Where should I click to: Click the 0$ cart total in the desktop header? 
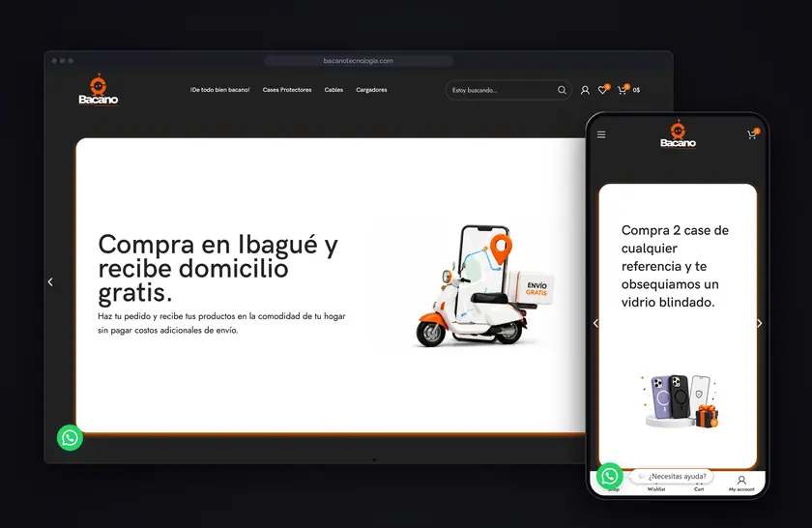tap(636, 90)
